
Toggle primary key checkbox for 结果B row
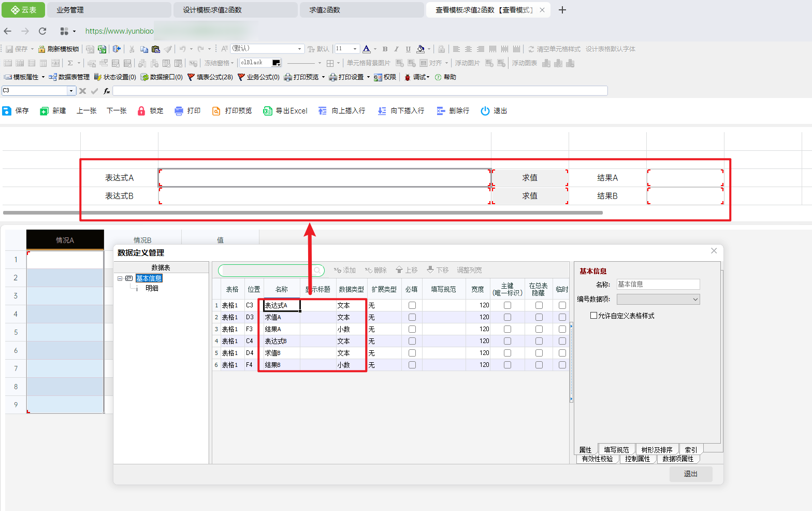point(508,365)
